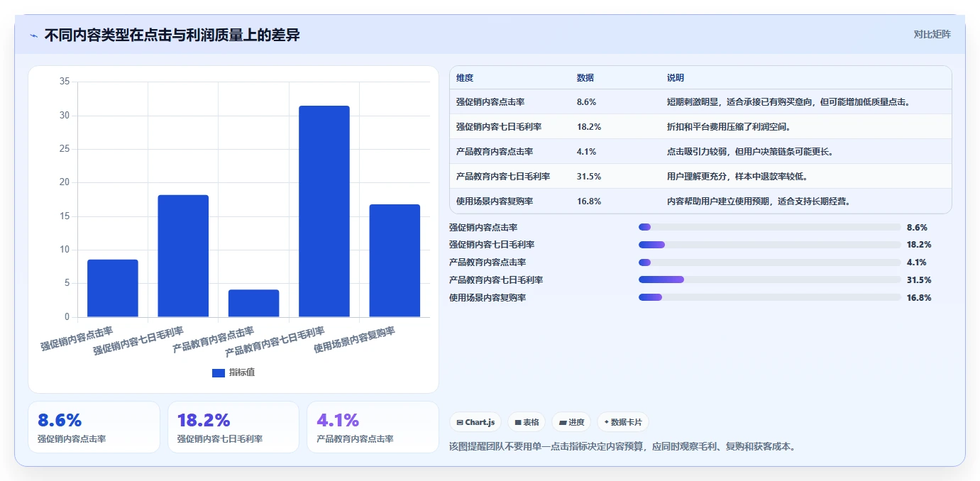The width and height of the screenshot is (980, 481).
Task: Click the lightning icon beside the title
Action: tap(33, 35)
